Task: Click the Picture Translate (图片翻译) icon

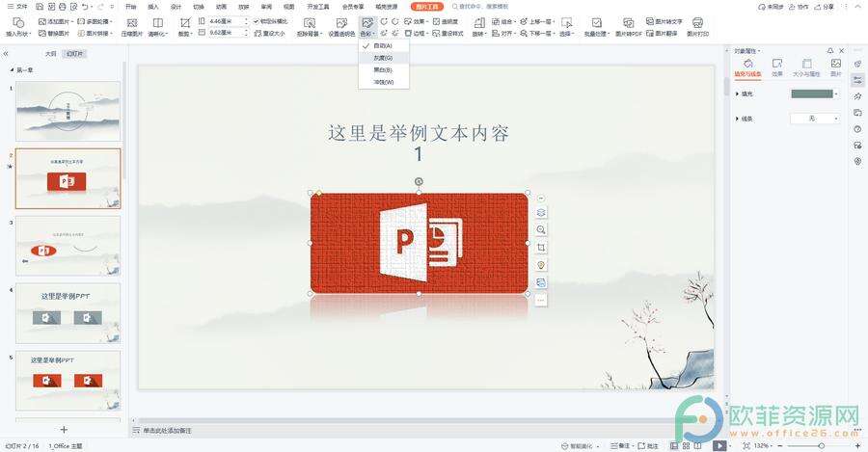Action: [650, 33]
